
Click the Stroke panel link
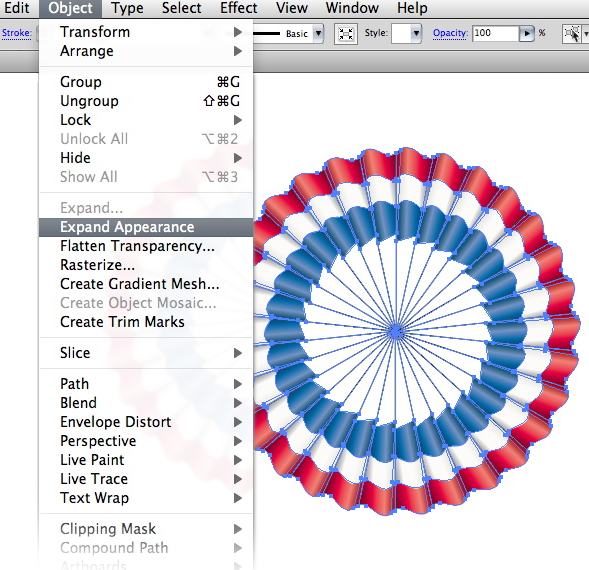pyautogui.click(x=17, y=33)
